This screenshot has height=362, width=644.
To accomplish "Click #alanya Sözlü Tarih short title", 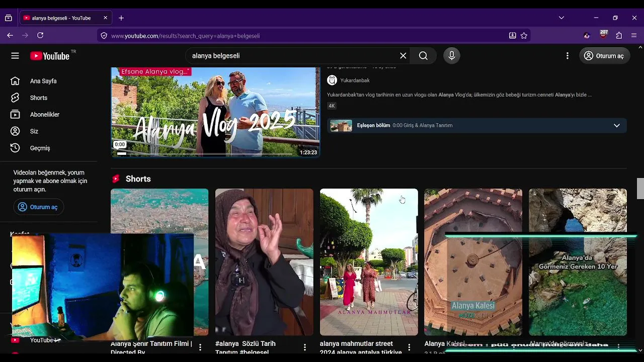I will 246,347.
